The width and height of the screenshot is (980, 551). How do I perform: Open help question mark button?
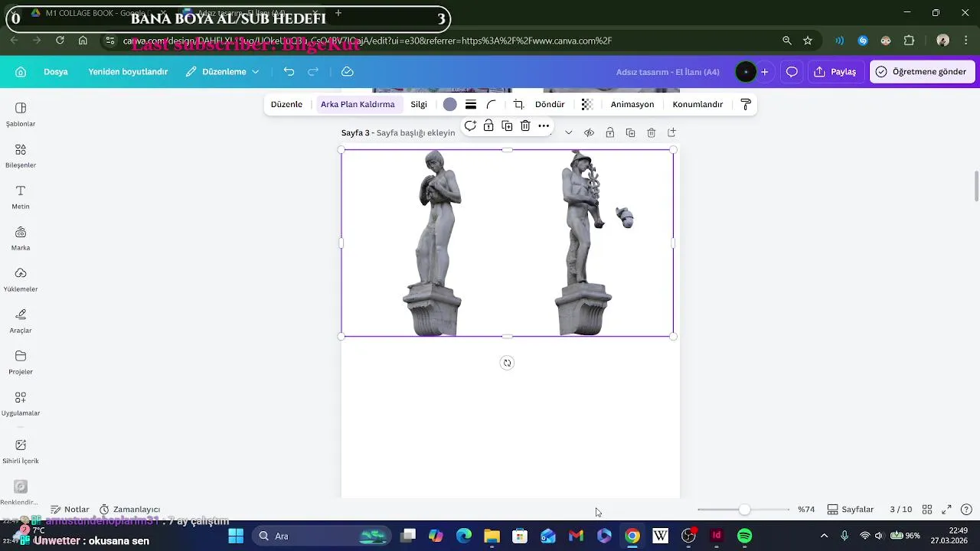point(966,509)
